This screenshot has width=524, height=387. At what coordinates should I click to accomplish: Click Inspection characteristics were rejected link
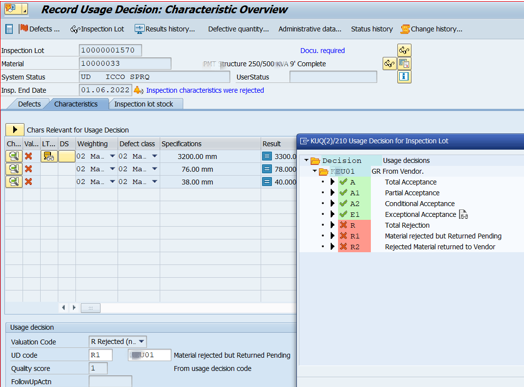pyautogui.click(x=205, y=90)
